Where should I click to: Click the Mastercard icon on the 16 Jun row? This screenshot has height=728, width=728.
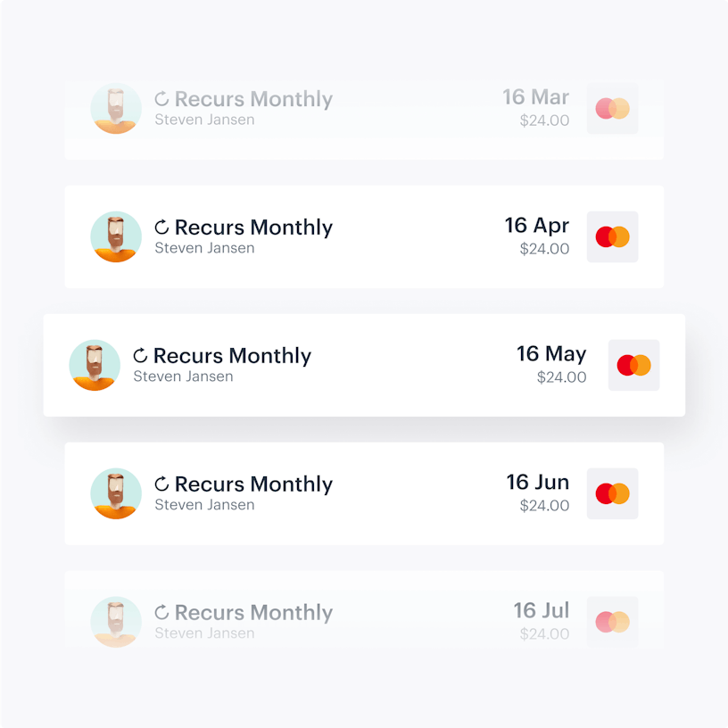pos(613,493)
